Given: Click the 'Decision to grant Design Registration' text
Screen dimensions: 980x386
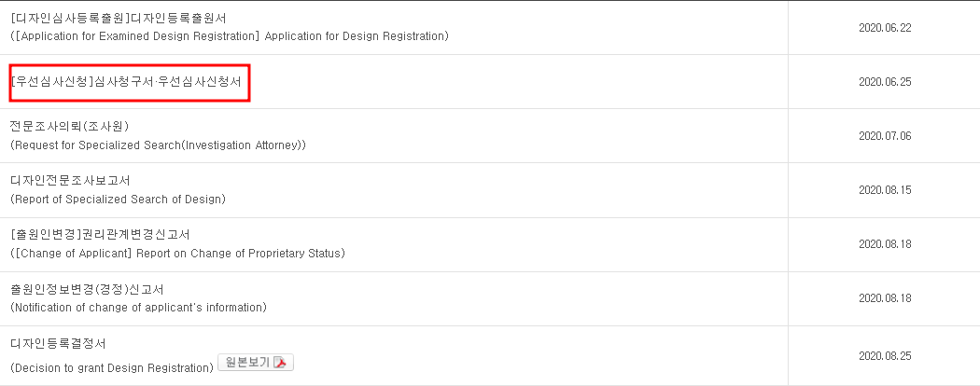Looking at the screenshot, I should [113, 368].
